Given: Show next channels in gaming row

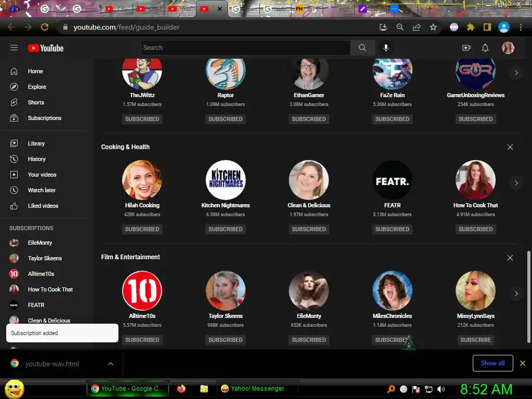Looking at the screenshot, I should click(x=516, y=73).
